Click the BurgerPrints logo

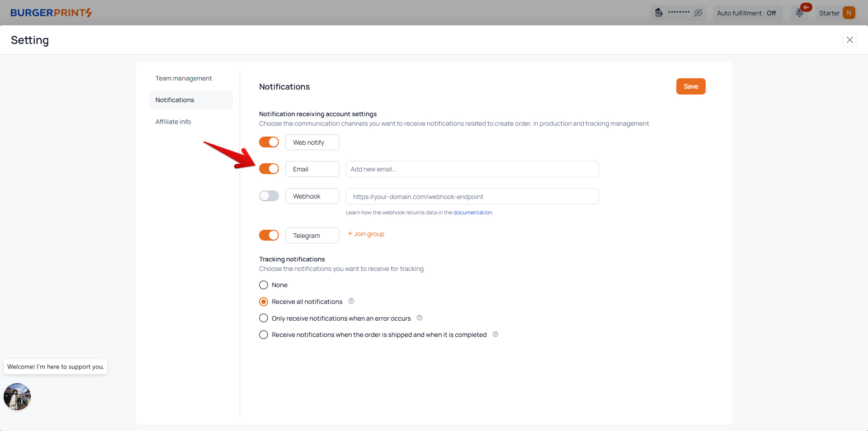(51, 13)
